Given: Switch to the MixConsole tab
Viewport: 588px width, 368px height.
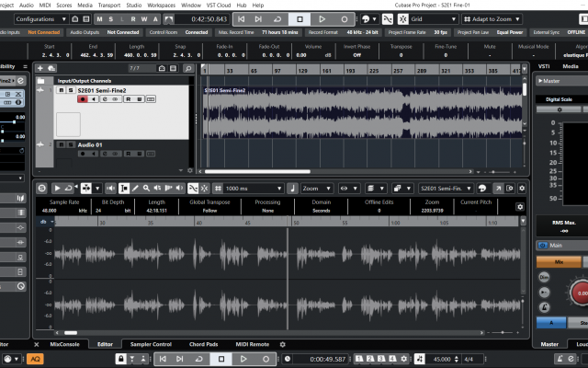Looking at the screenshot, I should click(x=64, y=344).
